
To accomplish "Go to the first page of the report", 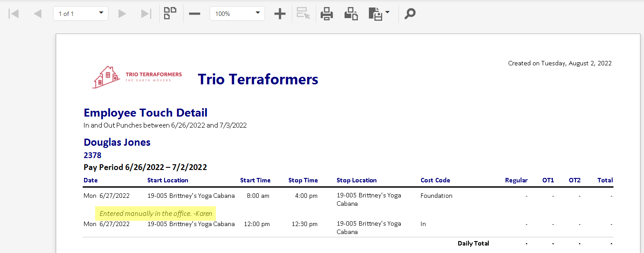I will pos(14,14).
